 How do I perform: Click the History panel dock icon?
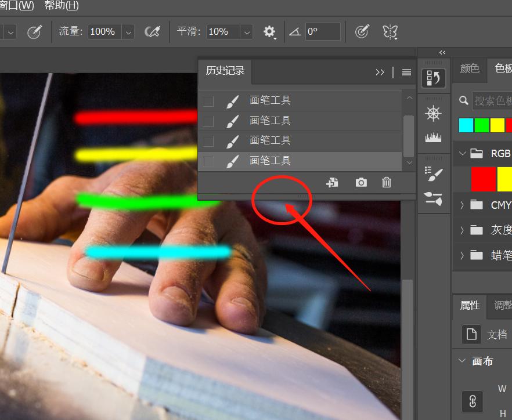433,77
